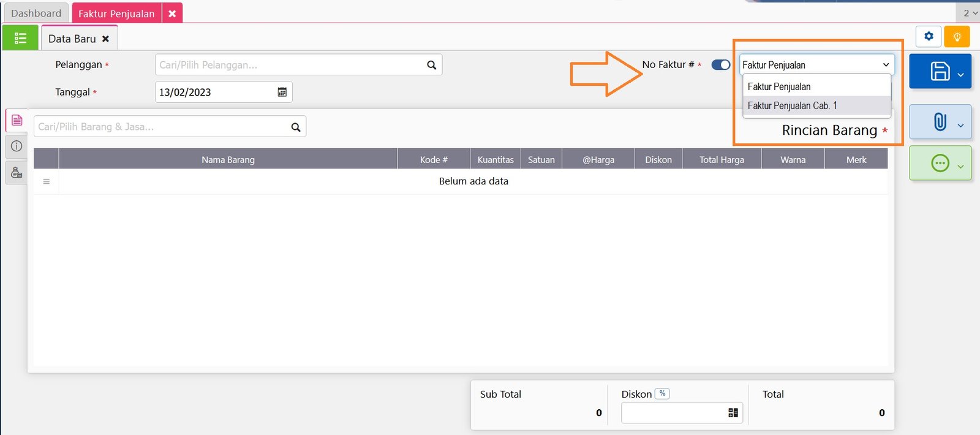980x435 pixels.
Task: Click the calculator icon in Diskon field
Action: (733, 413)
